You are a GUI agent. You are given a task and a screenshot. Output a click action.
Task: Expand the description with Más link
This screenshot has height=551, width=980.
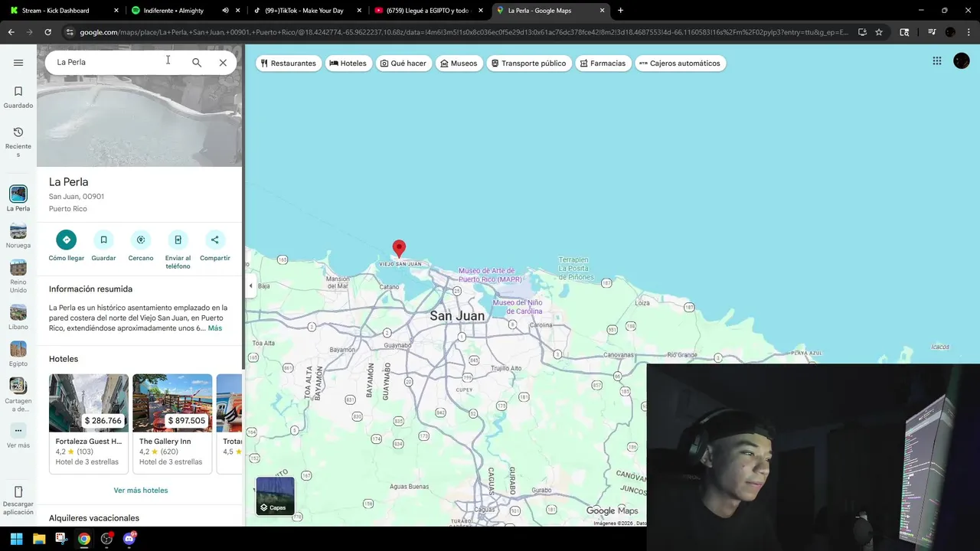pos(215,328)
